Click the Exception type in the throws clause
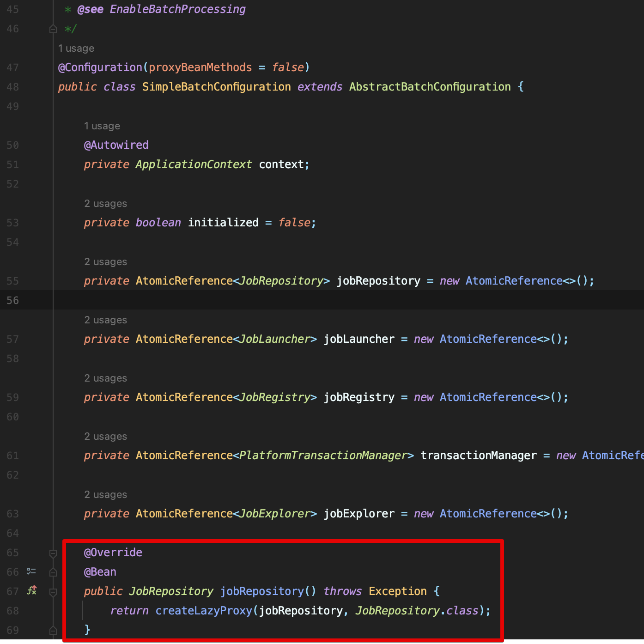The image size is (644, 644). (398, 591)
